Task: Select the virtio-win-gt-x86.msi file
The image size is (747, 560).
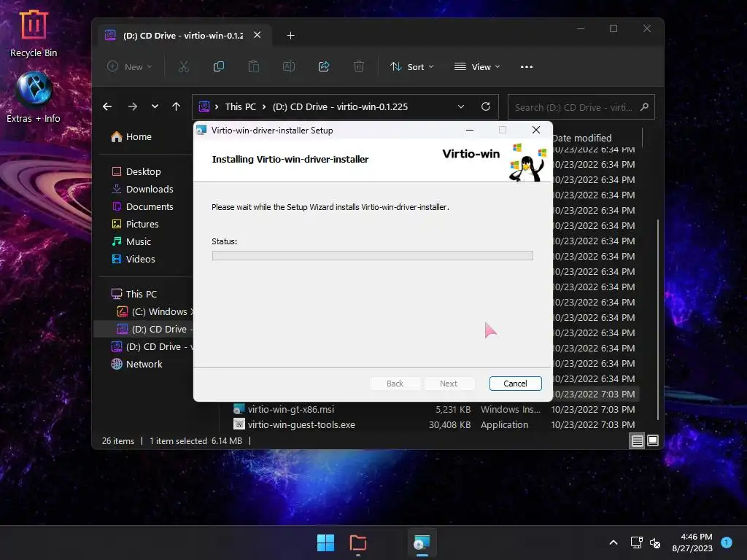Action: tap(291, 410)
